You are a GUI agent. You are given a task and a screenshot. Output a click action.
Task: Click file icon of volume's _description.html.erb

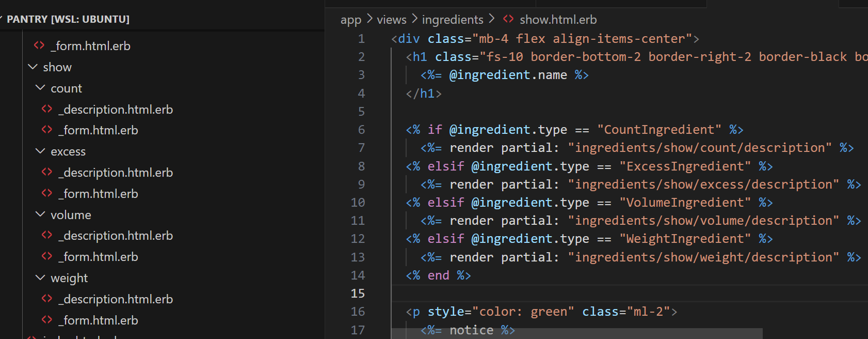[47, 235]
